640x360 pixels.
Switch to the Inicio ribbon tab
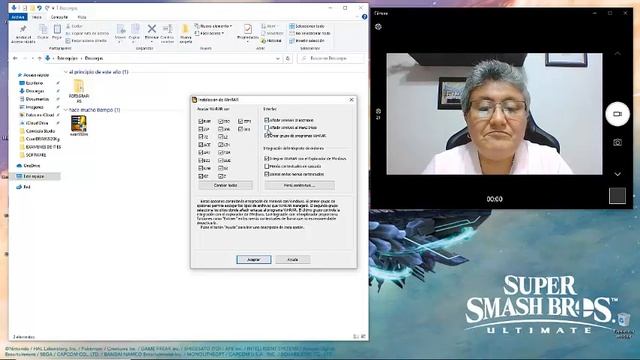pyautogui.click(x=37, y=17)
